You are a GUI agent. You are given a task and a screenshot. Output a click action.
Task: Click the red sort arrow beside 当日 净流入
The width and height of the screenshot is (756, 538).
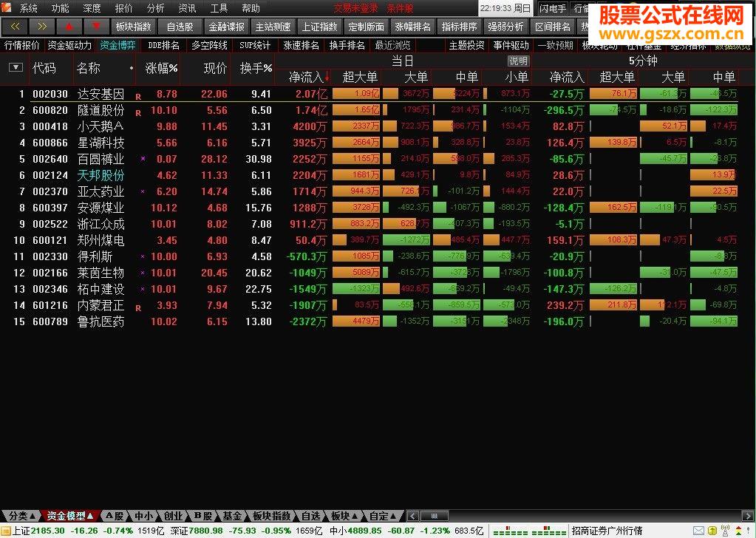327,77
